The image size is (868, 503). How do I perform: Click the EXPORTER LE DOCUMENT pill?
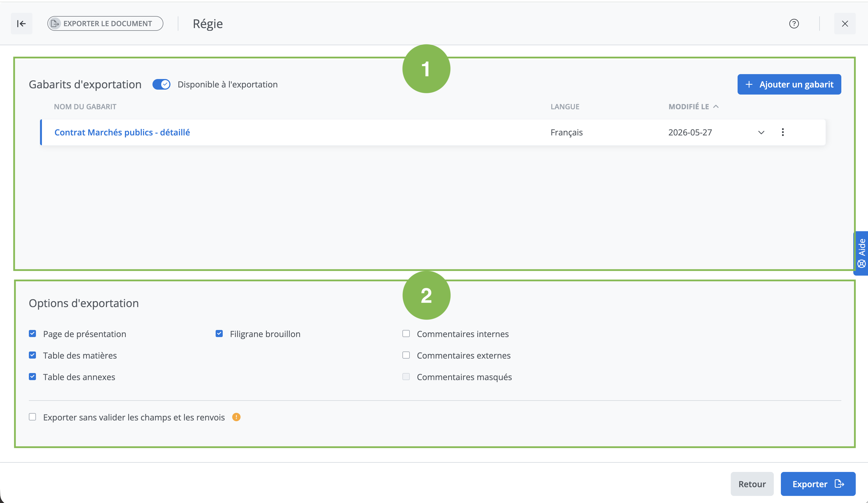(105, 23)
